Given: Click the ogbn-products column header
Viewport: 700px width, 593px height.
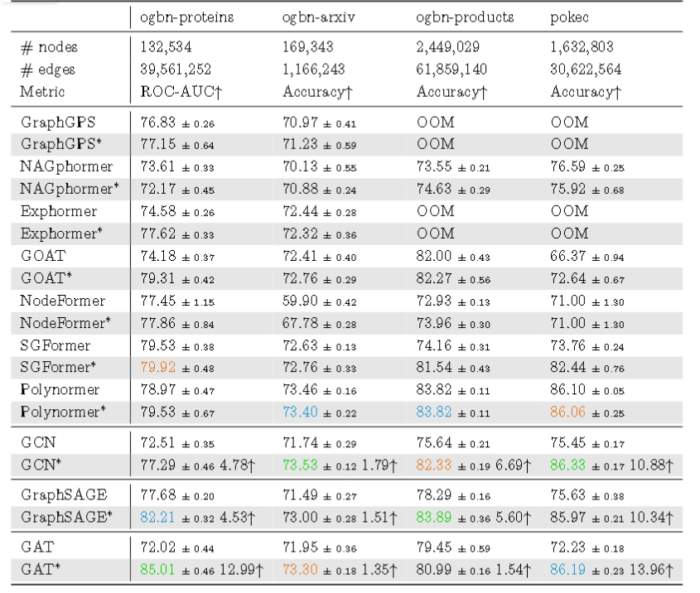Looking at the screenshot, I should [465, 17].
